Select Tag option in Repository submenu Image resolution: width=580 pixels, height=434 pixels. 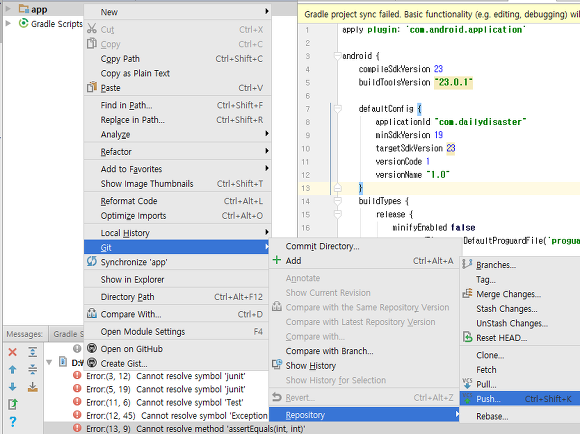[520, 279]
